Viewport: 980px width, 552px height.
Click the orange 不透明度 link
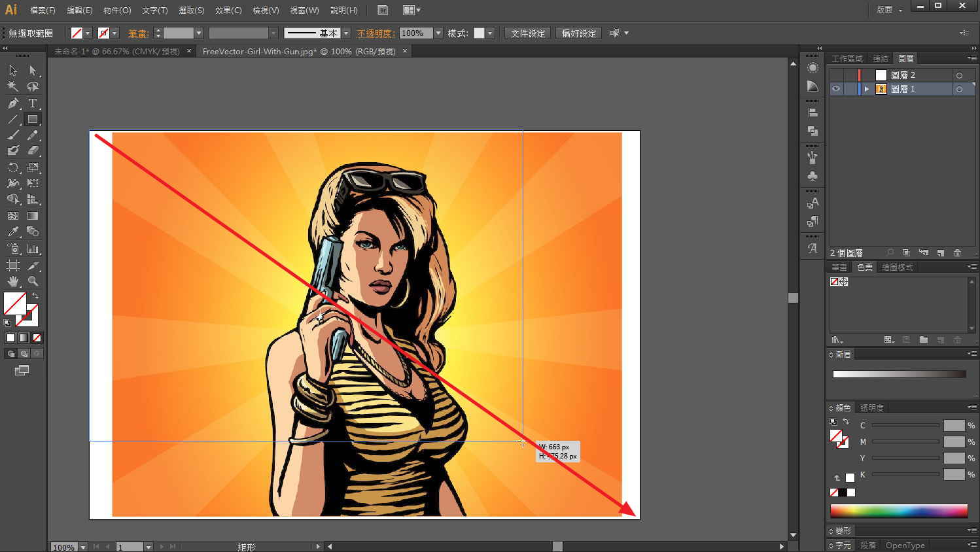pyautogui.click(x=376, y=33)
